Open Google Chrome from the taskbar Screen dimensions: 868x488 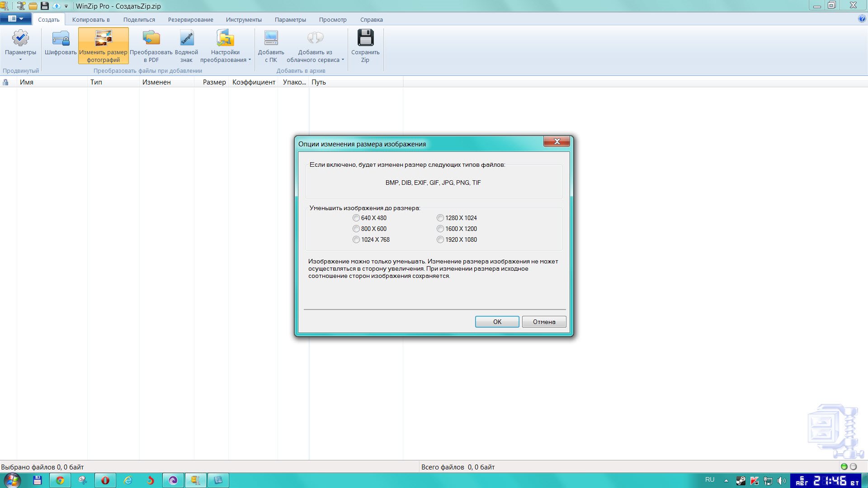60,480
